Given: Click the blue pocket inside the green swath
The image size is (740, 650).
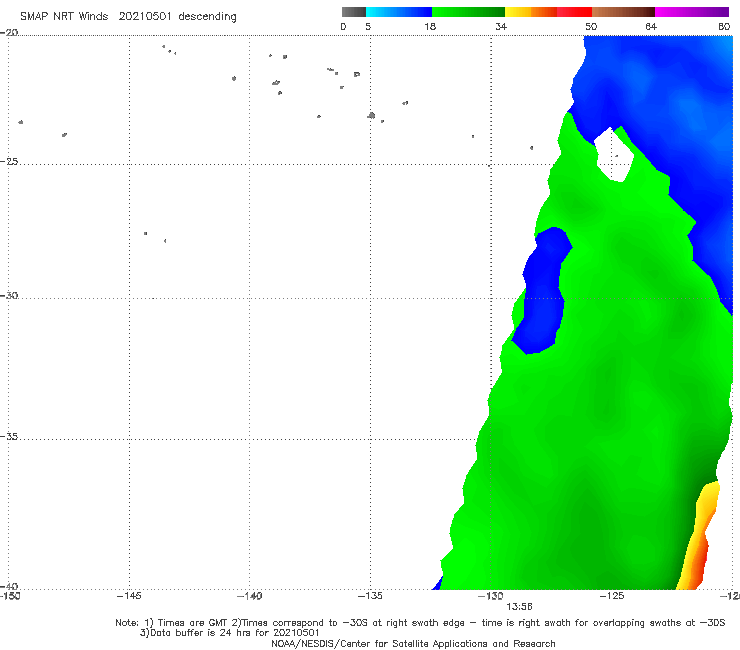Looking at the screenshot, I should click(x=543, y=293).
